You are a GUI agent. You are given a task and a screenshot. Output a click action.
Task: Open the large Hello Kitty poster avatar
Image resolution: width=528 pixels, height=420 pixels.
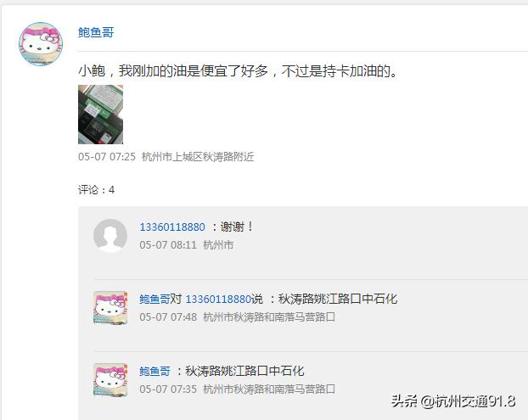tap(41, 44)
